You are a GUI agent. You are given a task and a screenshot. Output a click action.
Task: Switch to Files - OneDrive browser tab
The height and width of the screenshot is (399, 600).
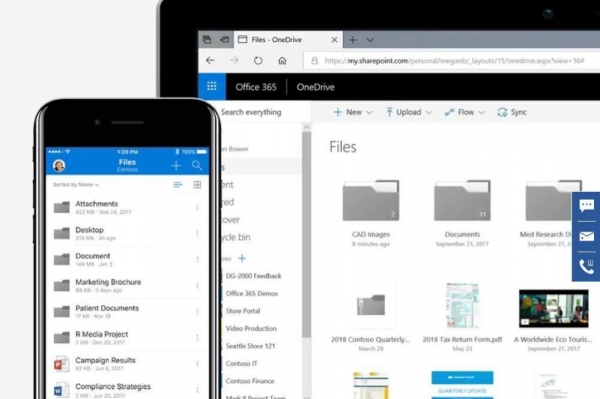click(288, 39)
